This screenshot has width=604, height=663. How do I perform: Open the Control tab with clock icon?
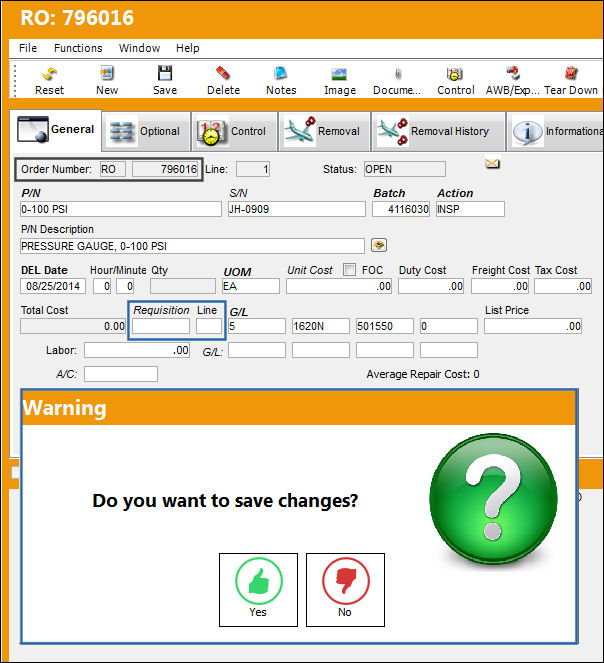point(235,132)
